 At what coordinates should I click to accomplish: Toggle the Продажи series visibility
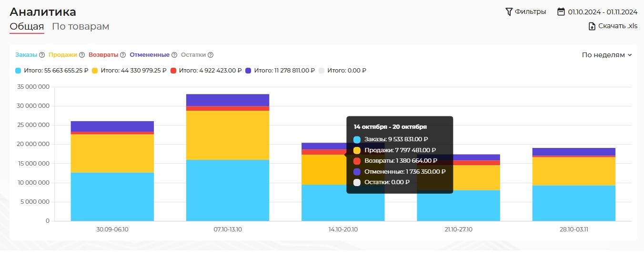[x=62, y=55]
